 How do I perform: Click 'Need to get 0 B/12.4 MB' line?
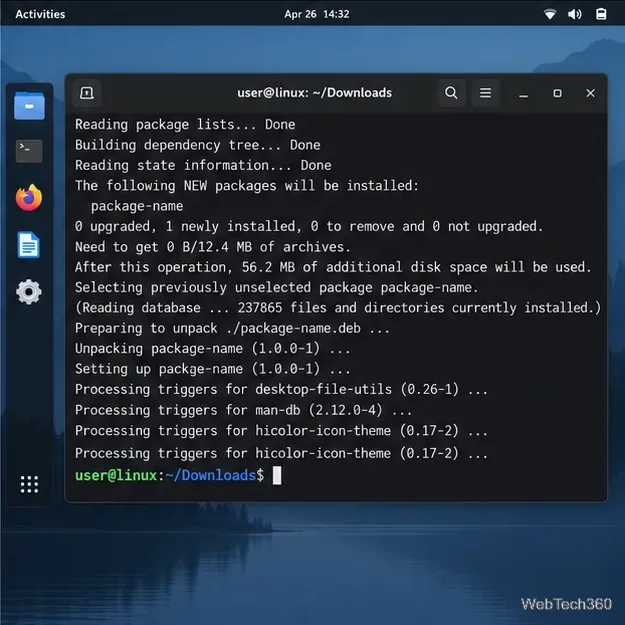click(x=213, y=247)
